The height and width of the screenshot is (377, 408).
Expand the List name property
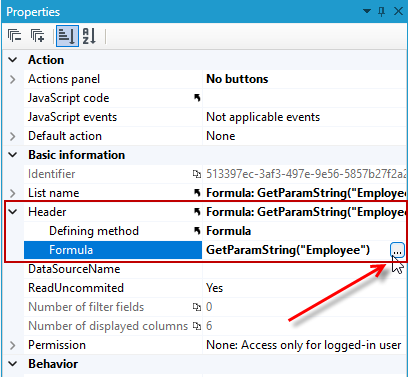coord(13,193)
